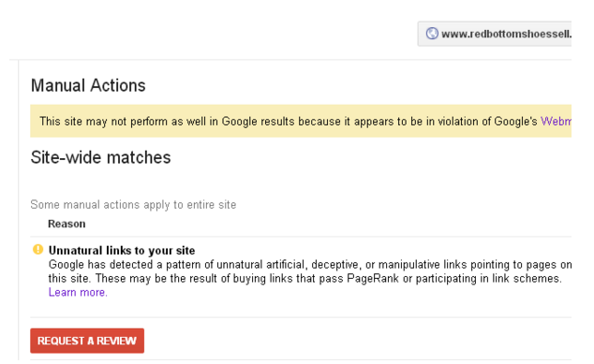
Task: Click the line mentioning 'buying links that pass PageRank'
Action: pyautogui.click(x=304, y=279)
